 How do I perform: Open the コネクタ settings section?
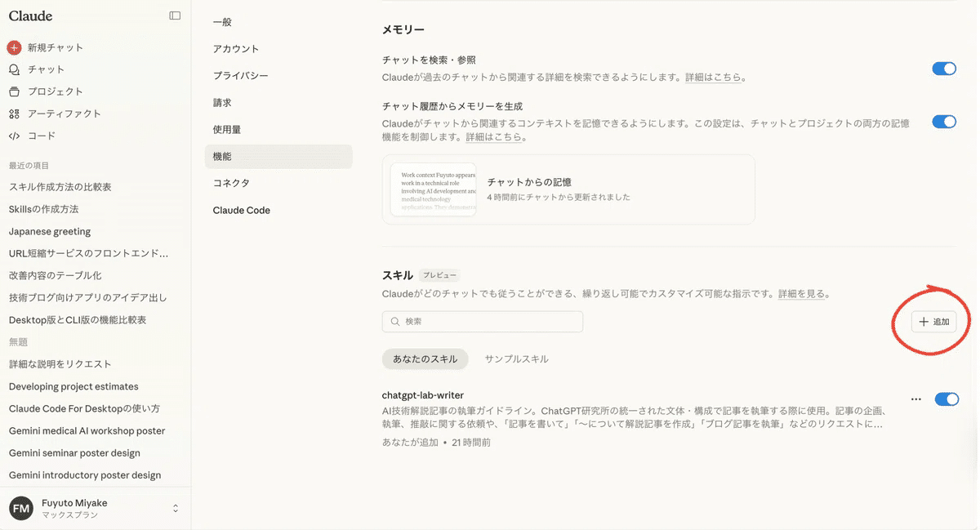(x=231, y=183)
